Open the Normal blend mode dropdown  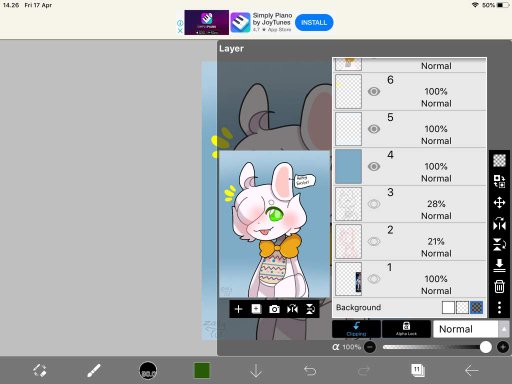point(466,329)
